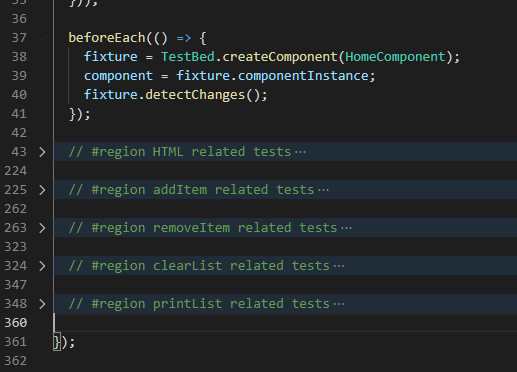Click the ellipsis after addItem related tests
Screen dimensions: 517x372
tap(323, 190)
